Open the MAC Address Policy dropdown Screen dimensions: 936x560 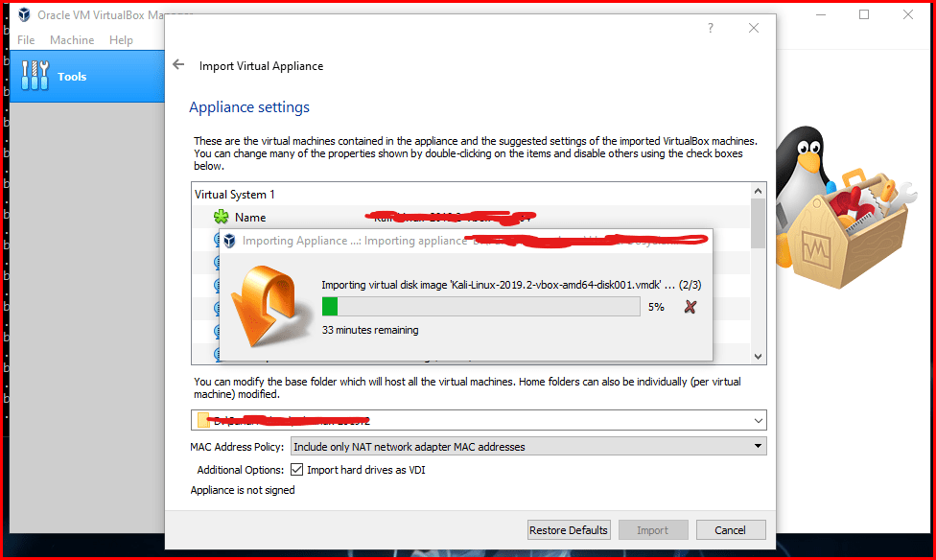[528, 446]
